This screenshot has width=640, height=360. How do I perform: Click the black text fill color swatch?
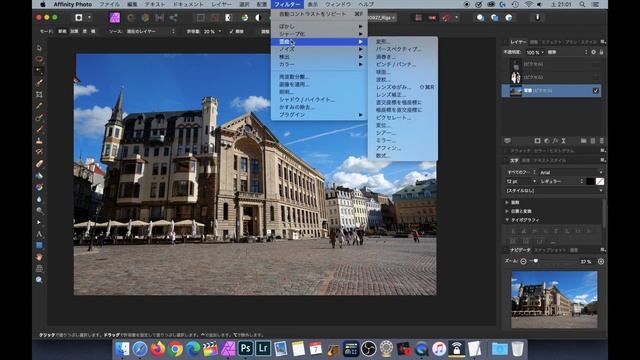pyautogui.click(x=590, y=181)
